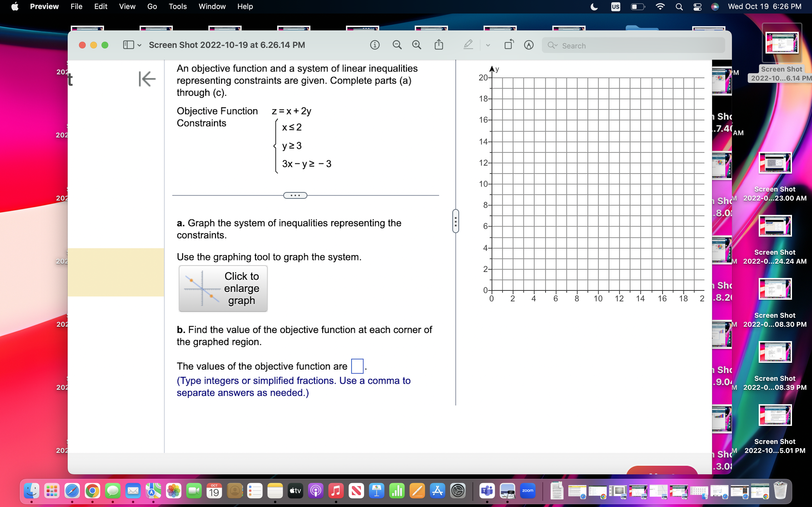The height and width of the screenshot is (507, 812).
Task: Select the Markup pen highlight tool
Action: [x=468, y=45]
